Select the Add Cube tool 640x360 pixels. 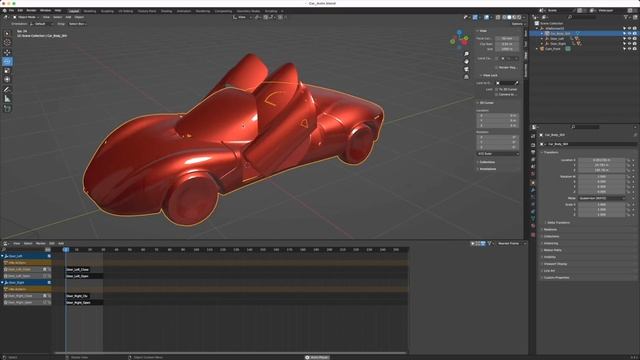(x=7, y=109)
